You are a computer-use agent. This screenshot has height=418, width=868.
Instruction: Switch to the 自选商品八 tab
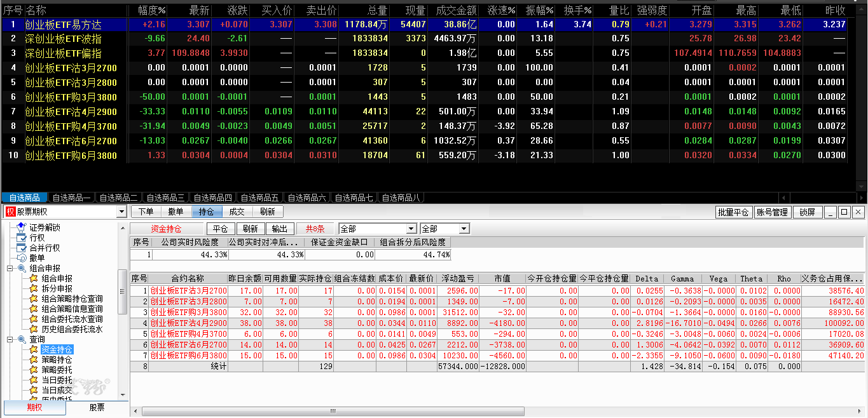pyautogui.click(x=401, y=198)
